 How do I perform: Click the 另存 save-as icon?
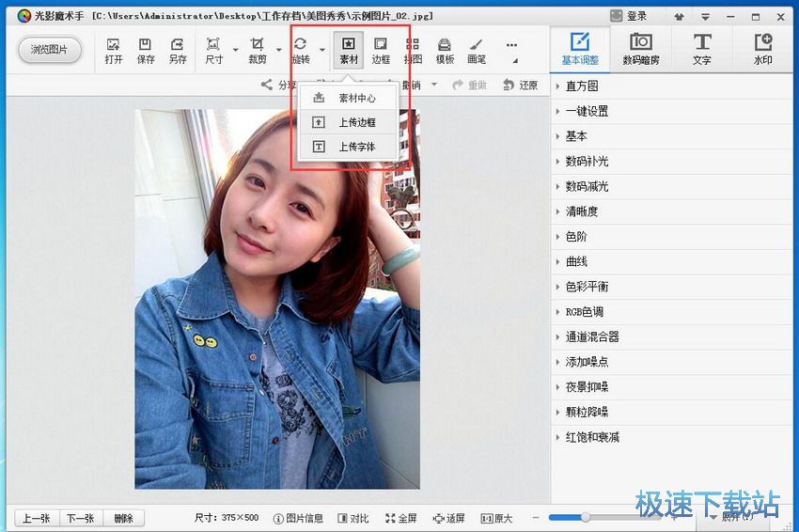click(x=178, y=51)
